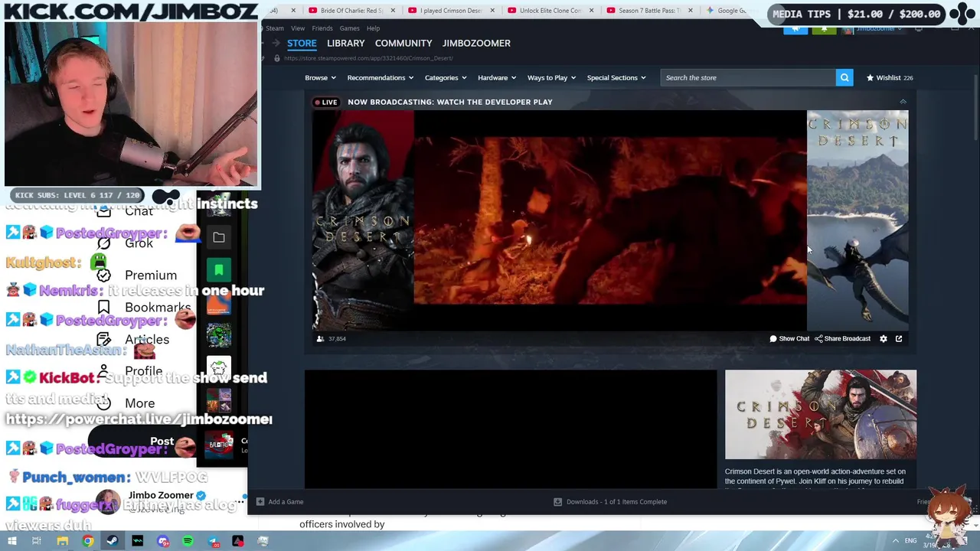Open the Friends menu
Screen dimensions: 980x551
[x=322, y=28]
